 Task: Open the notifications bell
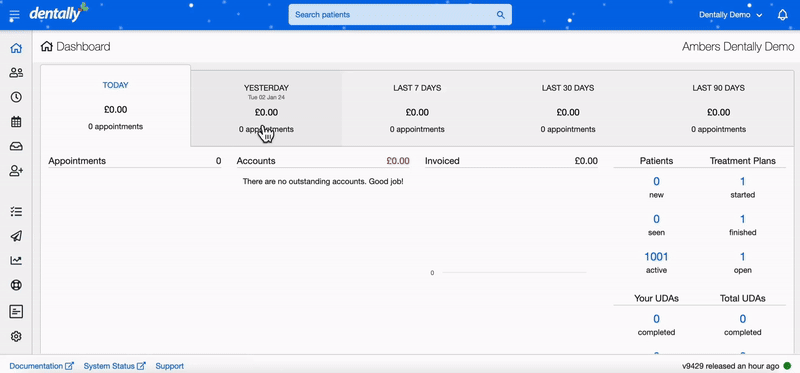click(783, 15)
